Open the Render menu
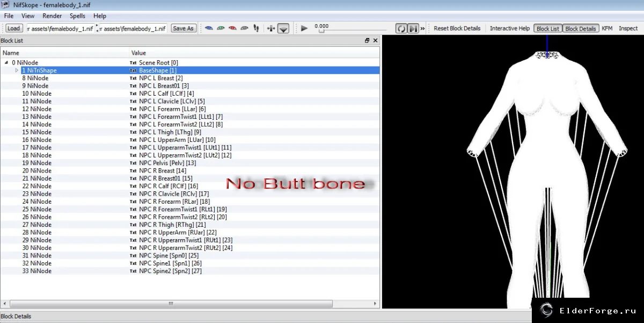644x323 pixels. pos(52,16)
